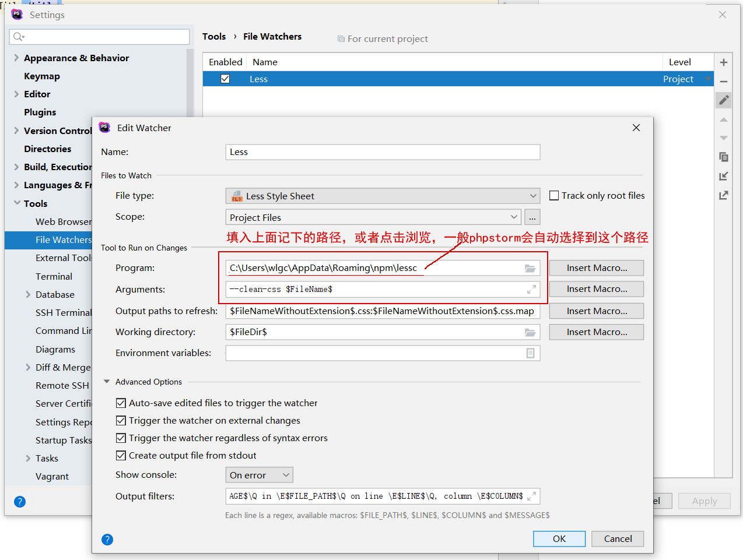743x560 pixels.
Task: Click the import watchers icon
Action: point(723,176)
